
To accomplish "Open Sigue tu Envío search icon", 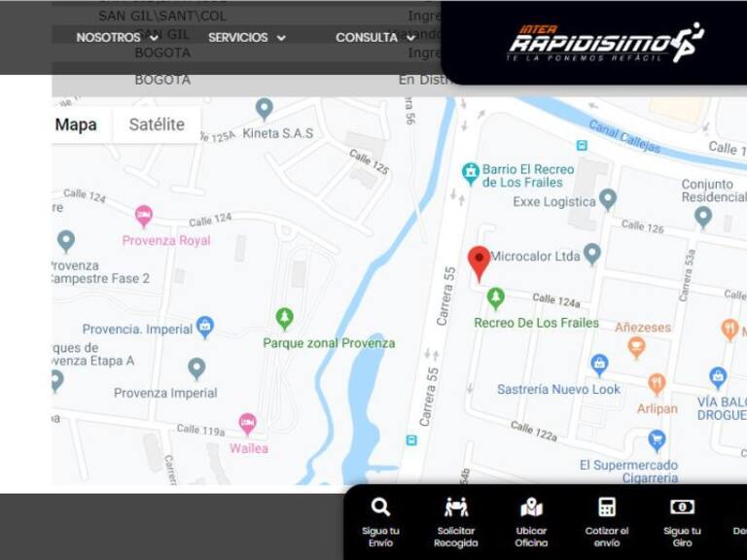I will pos(380,507).
